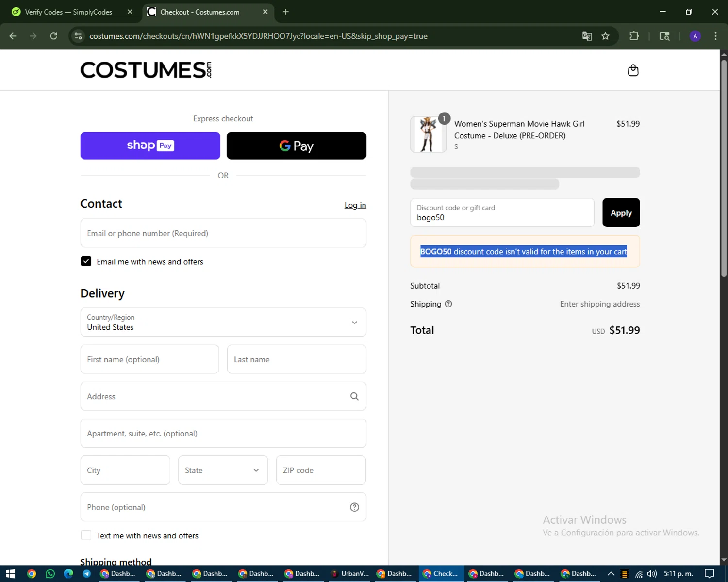Click the Phone (optional) field

[223, 507]
